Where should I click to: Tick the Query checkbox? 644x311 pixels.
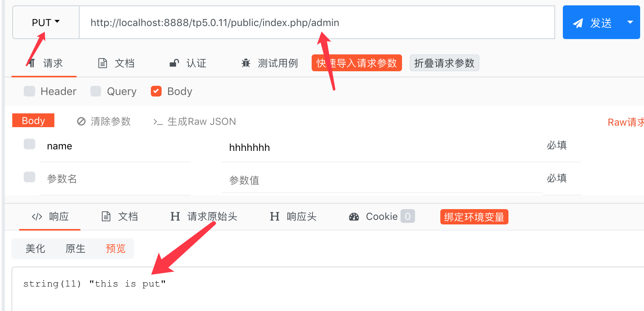(96, 91)
